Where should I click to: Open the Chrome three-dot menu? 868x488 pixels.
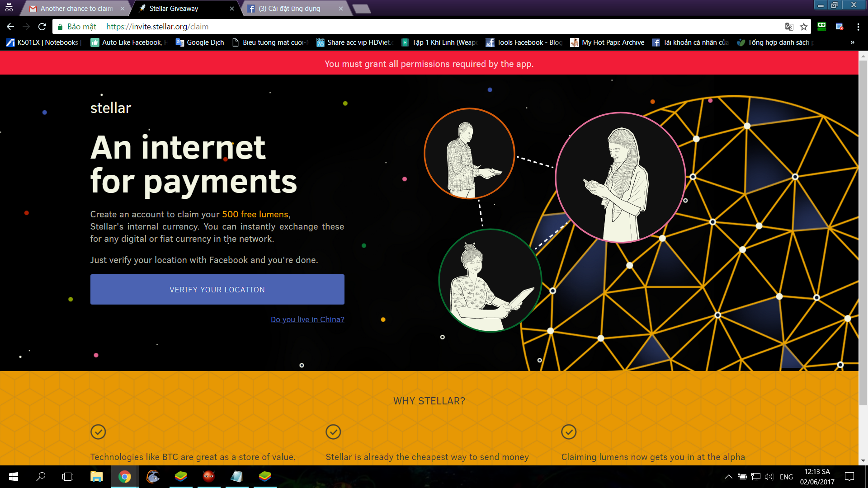point(858,27)
